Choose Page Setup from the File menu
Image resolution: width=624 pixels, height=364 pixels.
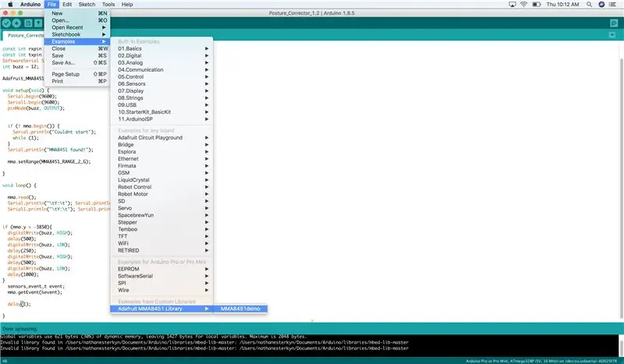click(x=77, y=74)
